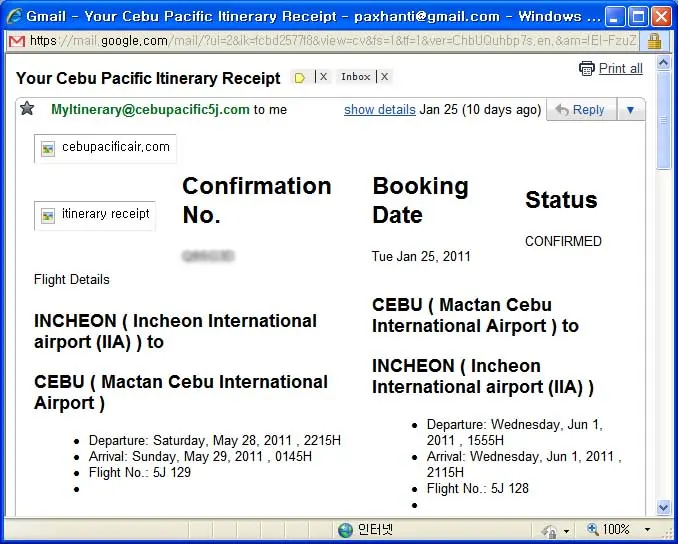This screenshot has height=544, width=678.
Task: Click the text 'Tue Jan 25, 2011'
Action: 421,256
